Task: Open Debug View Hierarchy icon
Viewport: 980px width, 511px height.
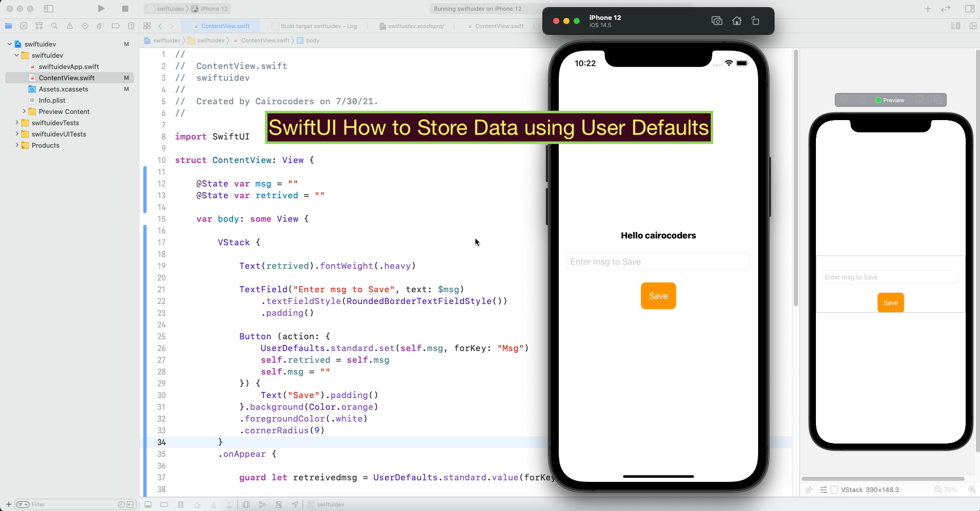Action: pos(246,504)
